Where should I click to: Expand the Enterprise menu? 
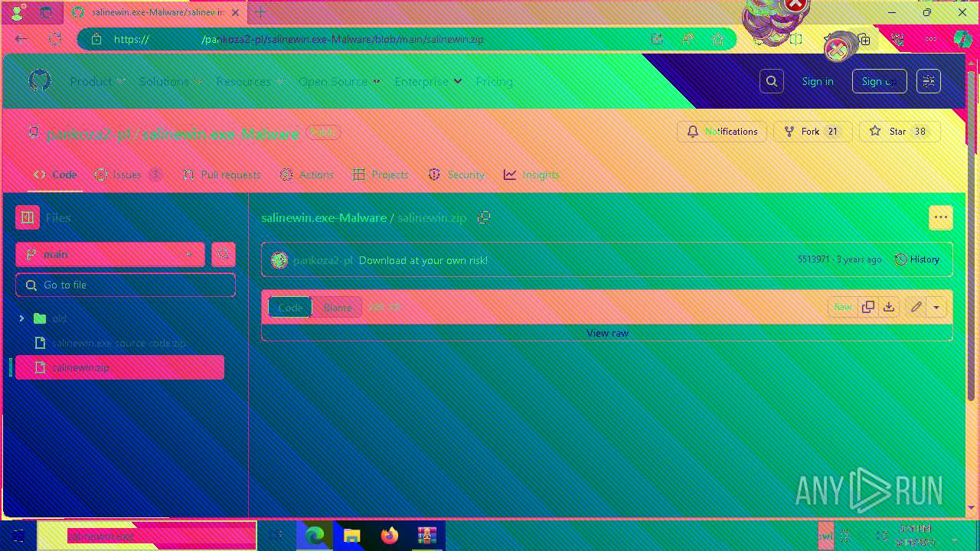point(428,81)
